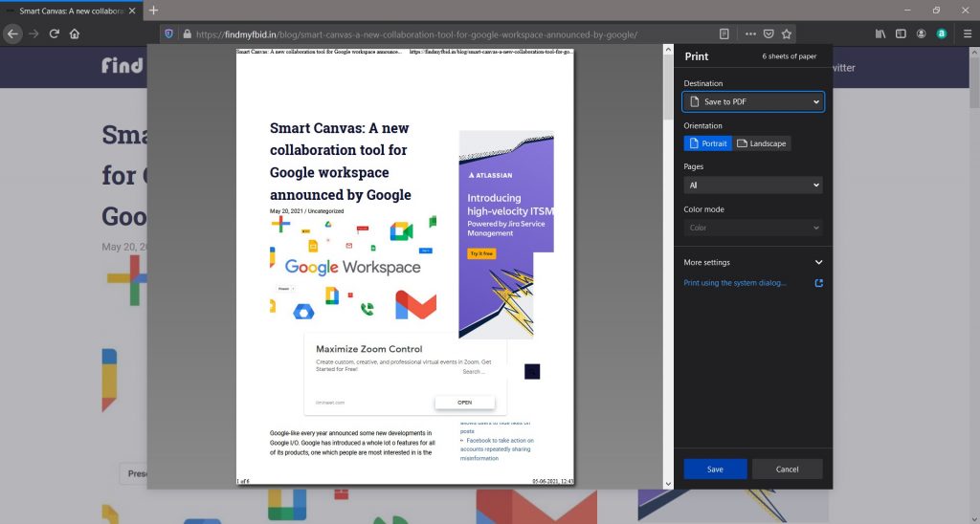Click Try it free in Atlassian ad
980x524 pixels.
(481, 253)
